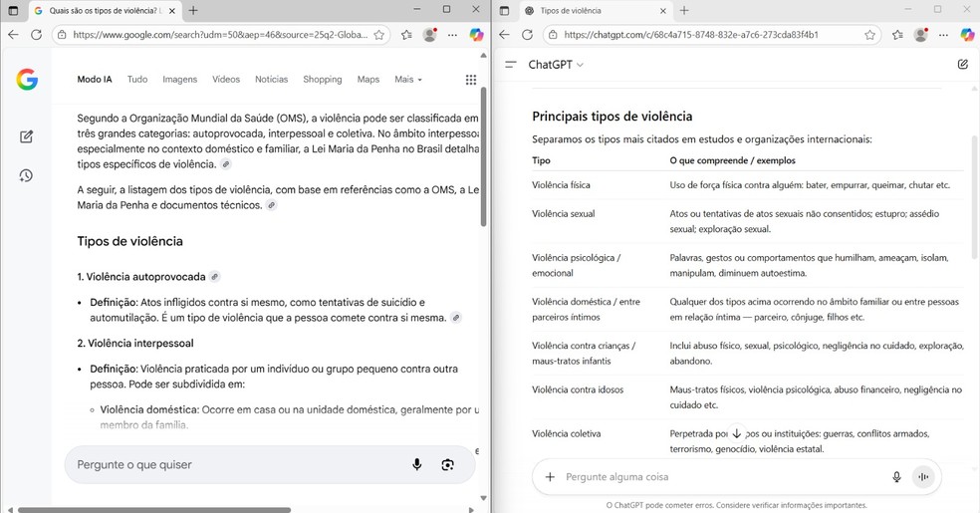Start new chat in ChatGPT
The height and width of the screenshot is (513, 980).
tap(962, 65)
